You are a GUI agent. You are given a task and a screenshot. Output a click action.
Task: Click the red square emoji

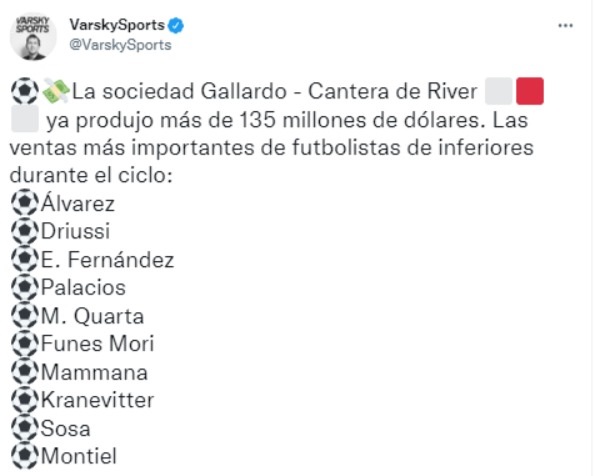[x=530, y=91]
